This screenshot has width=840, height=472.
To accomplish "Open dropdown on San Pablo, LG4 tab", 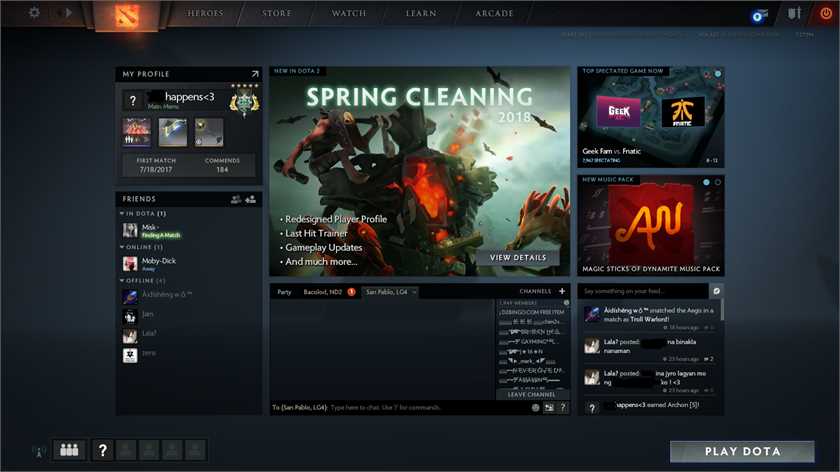I will tap(414, 292).
